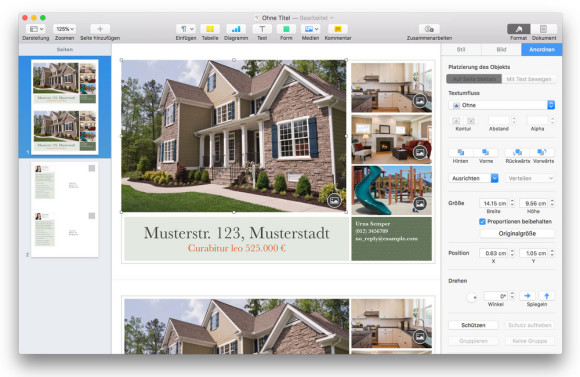
Task: Bring object to front with Vorne
Action: pyautogui.click(x=486, y=152)
